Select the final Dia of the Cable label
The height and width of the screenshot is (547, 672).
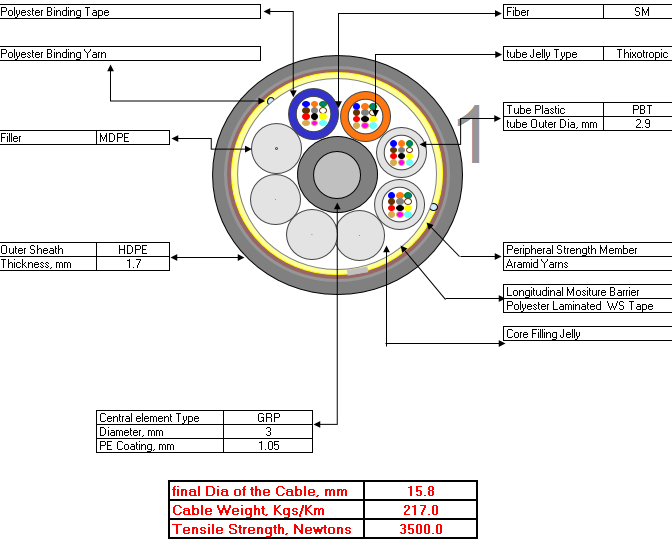tap(266, 491)
